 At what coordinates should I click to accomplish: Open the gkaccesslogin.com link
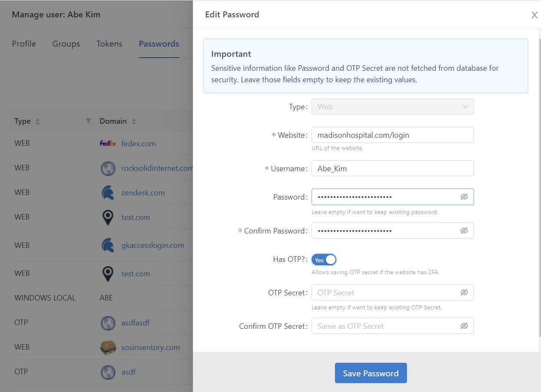pos(153,245)
